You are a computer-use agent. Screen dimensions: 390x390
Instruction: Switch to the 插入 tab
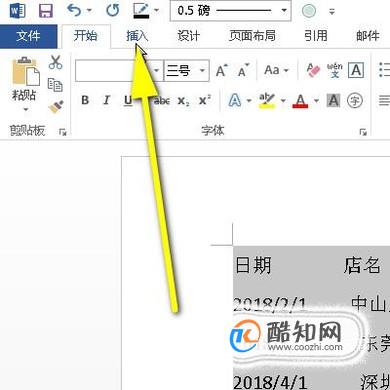[x=137, y=35]
